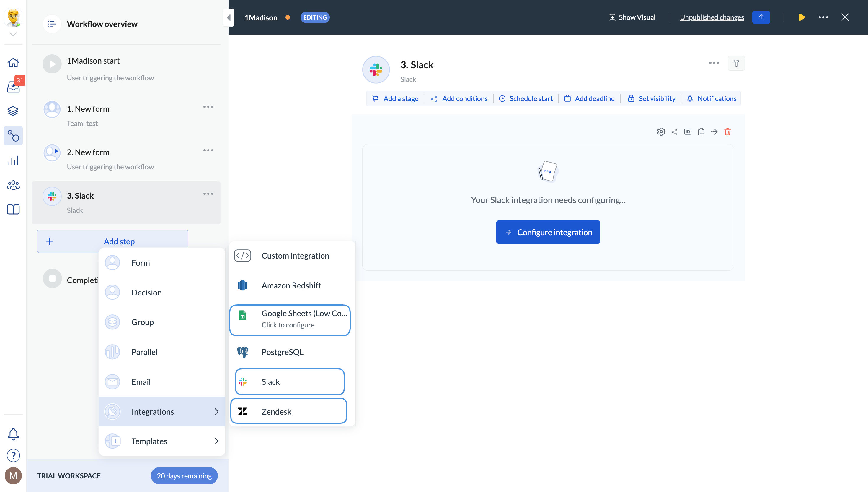The width and height of the screenshot is (868, 492).
Task: Select Amazon Redshift integration
Action: (292, 285)
